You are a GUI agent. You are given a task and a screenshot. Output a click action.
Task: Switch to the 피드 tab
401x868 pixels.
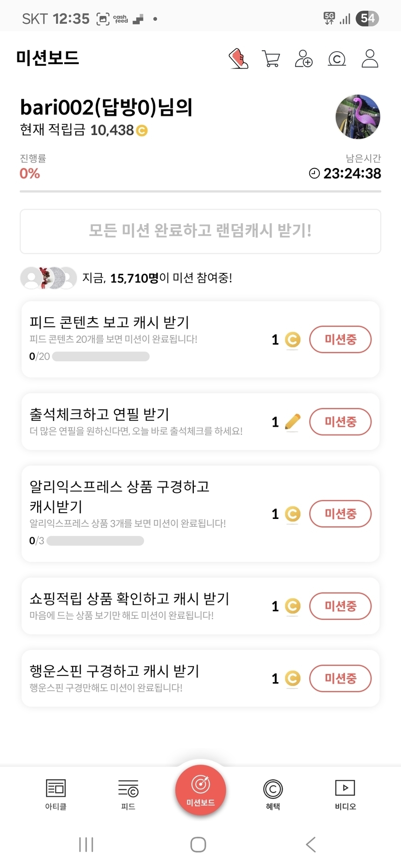pyautogui.click(x=128, y=794)
